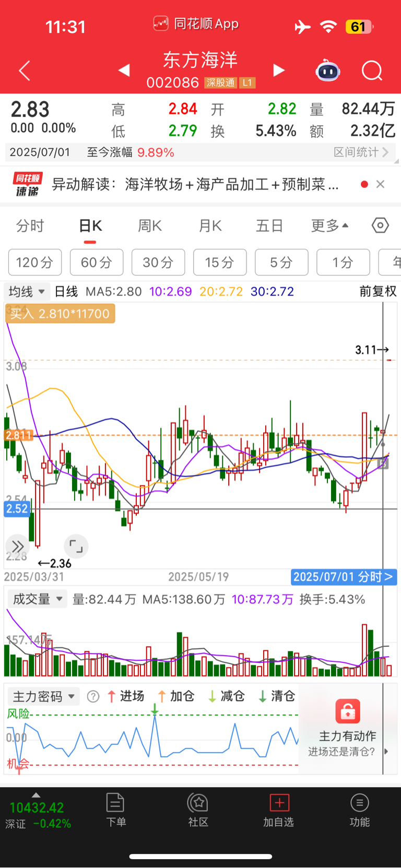The image size is (401, 868).
Task: Tap 换手:5.43% in volume panel
Action: pyautogui.click(x=332, y=599)
